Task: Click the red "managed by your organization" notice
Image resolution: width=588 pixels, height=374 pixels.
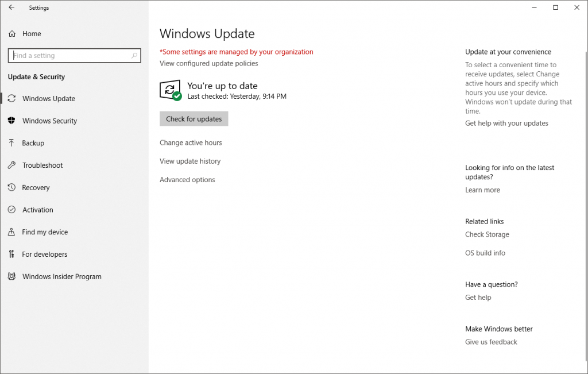Action: (x=237, y=52)
